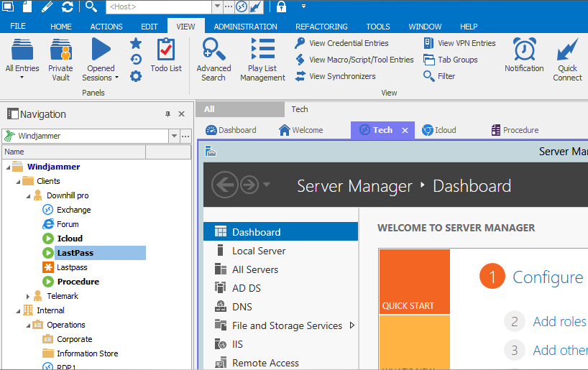Image resolution: width=588 pixels, height=370 pixels.
Task: Pin the Navigation panel
Action: pyautogui.click(x=168, y=114)
